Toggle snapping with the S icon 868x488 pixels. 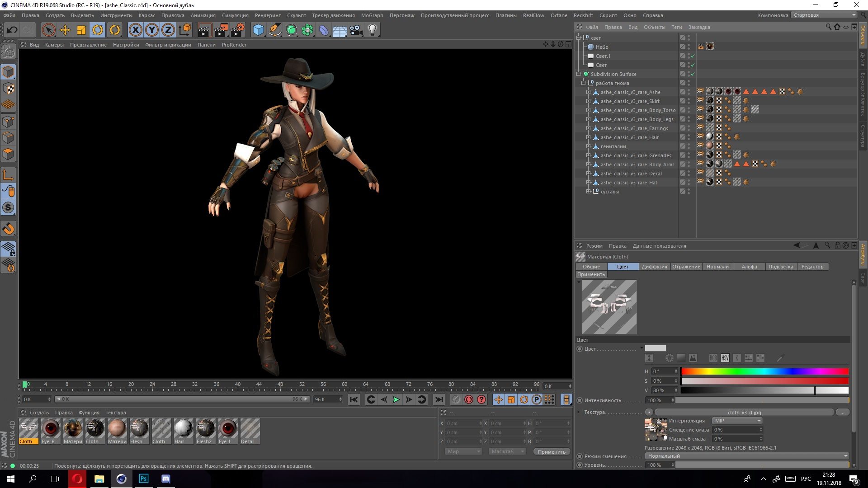(8, 208)
